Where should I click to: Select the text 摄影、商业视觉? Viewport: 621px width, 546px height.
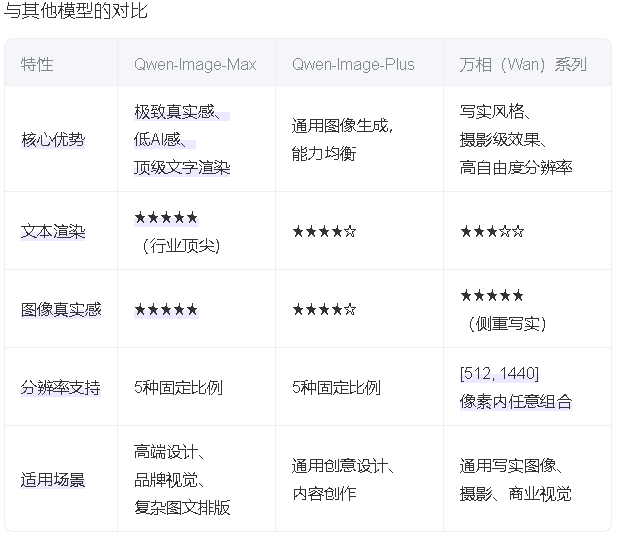pos(516,494)
